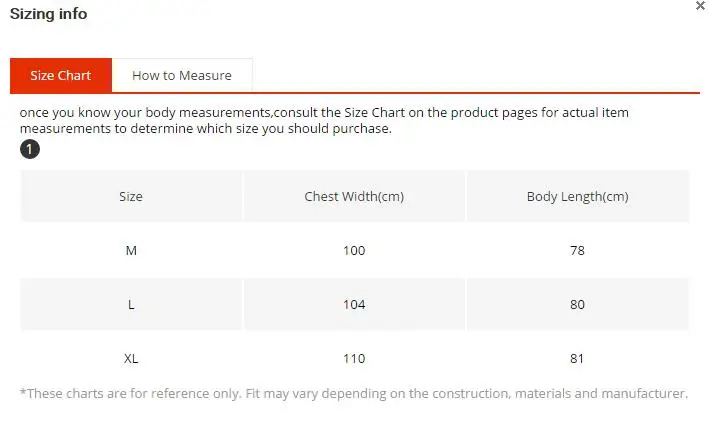The image size is (709, 444).
Task: Click body length value 80
Action: pos(577,305)
